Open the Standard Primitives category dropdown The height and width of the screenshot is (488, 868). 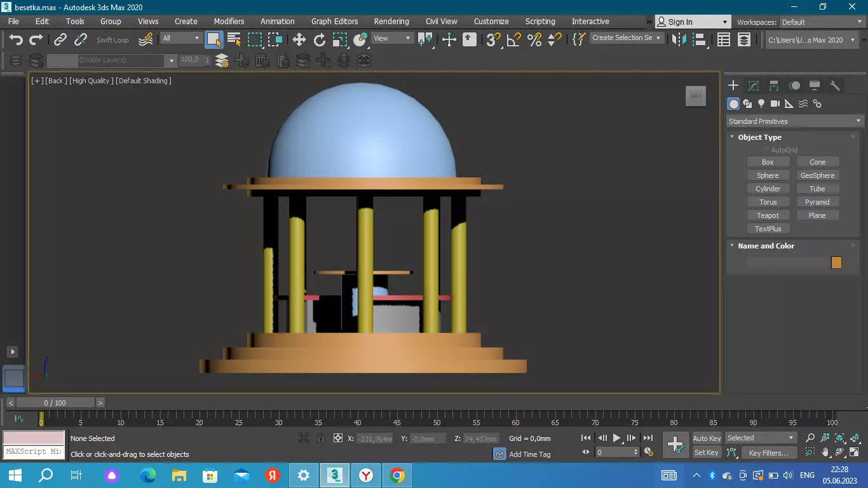click(x=794, y=121)
